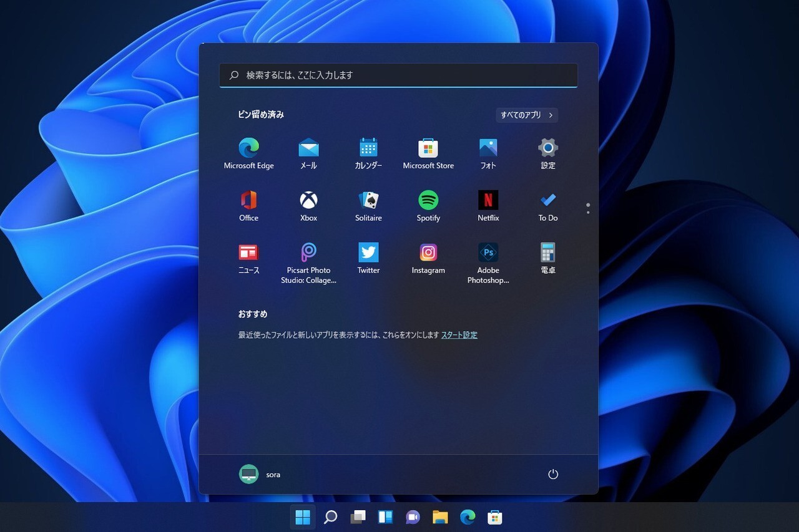799x532 pixels.
Task: Open 設定 from pinned apps
Action: point(548,153)
